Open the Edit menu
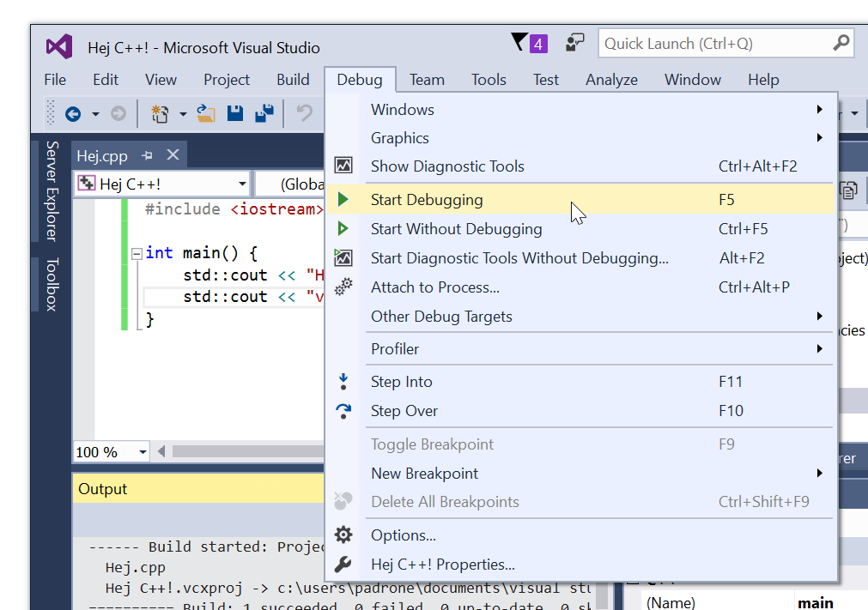This screenshot has width=868, height=610. click(x=106, y=80)
